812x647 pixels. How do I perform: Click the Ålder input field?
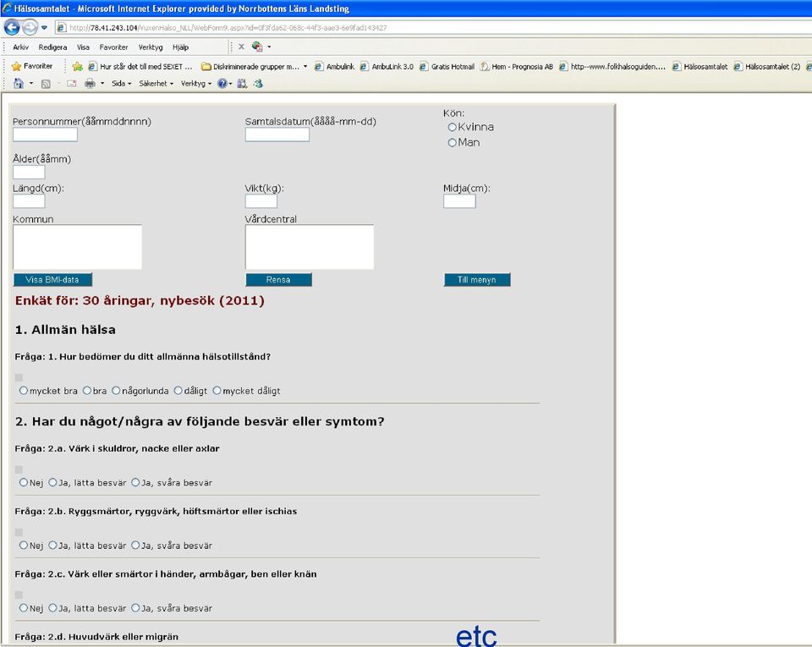(x=29, y=172)
